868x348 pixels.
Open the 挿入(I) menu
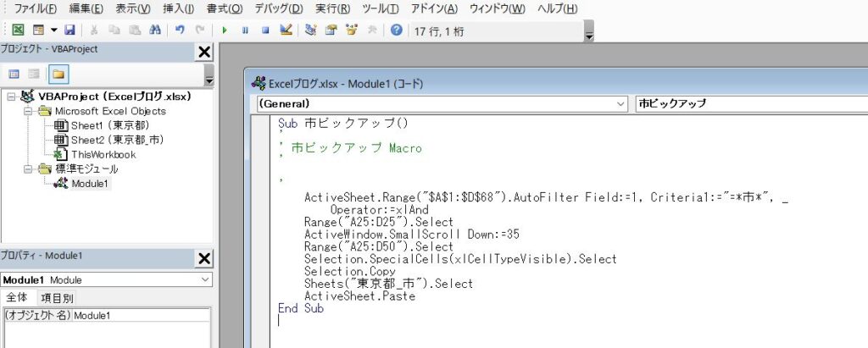point(178,8)
